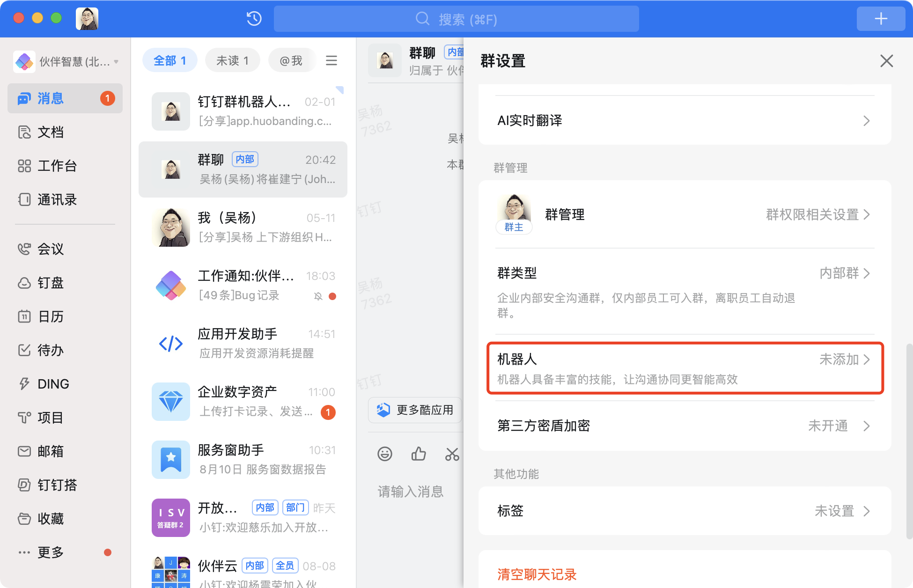
Task: Click the settings panel scrollbar
Action: pyautogui.click(x=909, y=441)
